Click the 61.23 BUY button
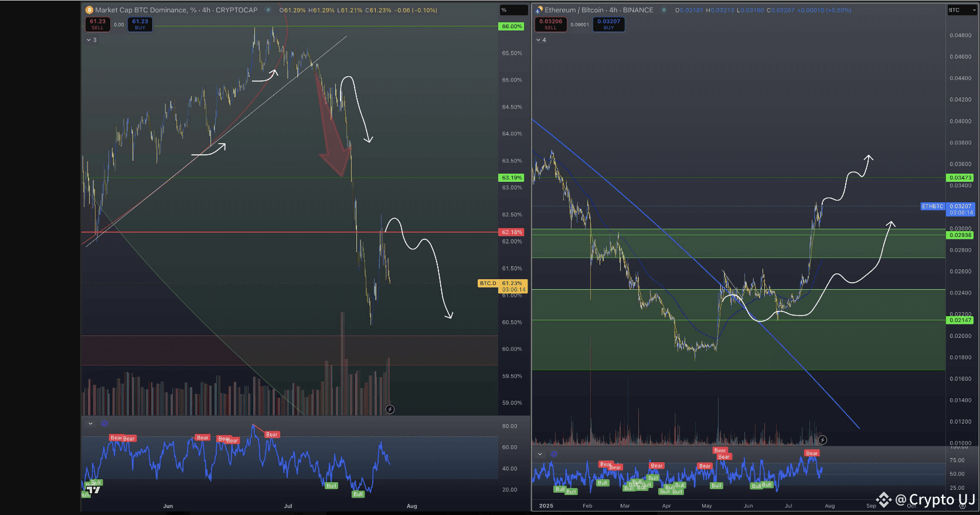 [x=140, y=24]
